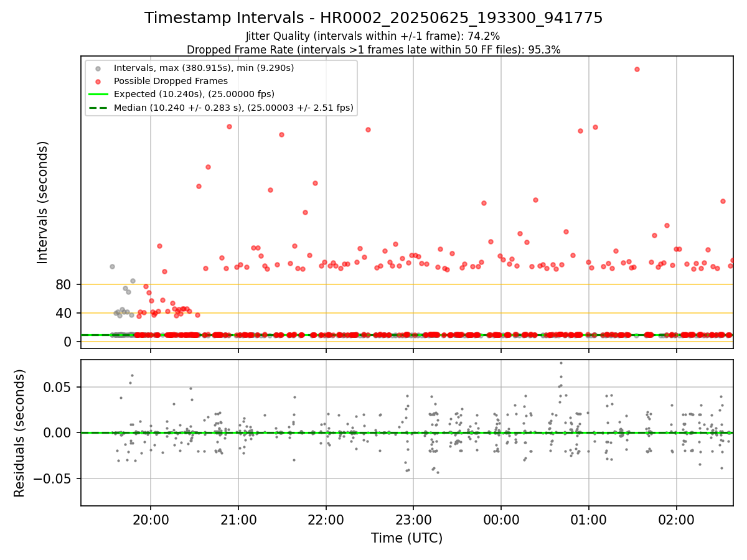This screenshot has height=560, width=747.
Task: Click legend label 'Expected (10.240s), (25.00000 fps)'
Action: [194, 94]
